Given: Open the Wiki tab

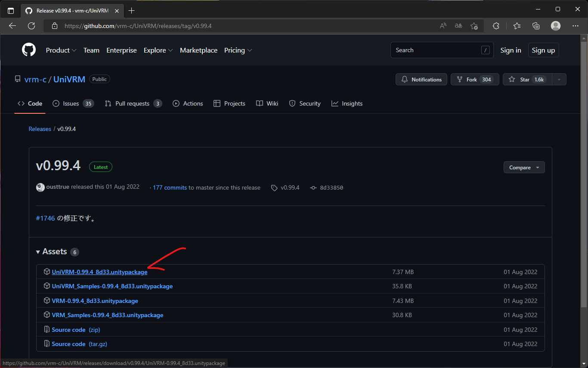Looking at the screenshot, I should (267, 103).
